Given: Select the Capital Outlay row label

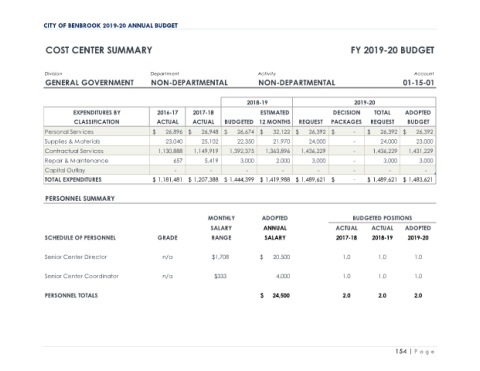Looking at the screenshot, I should tap(65, 170).
